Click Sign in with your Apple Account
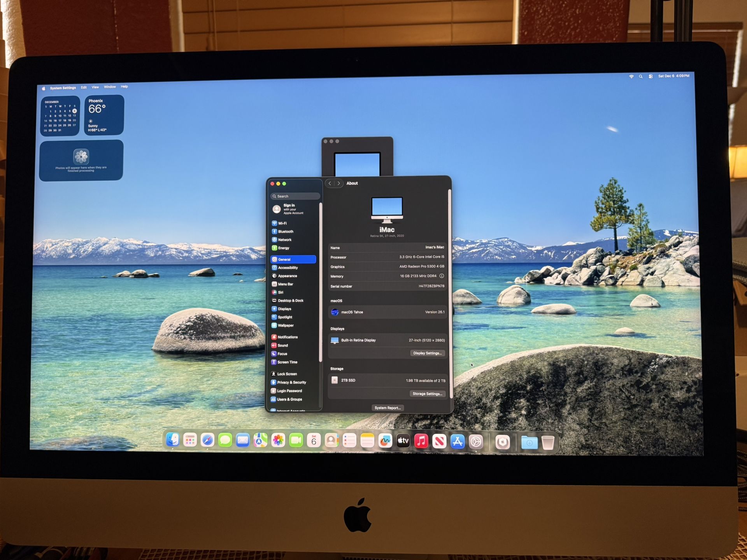Screen dimensions: 747x560 [x=291, y=209]
